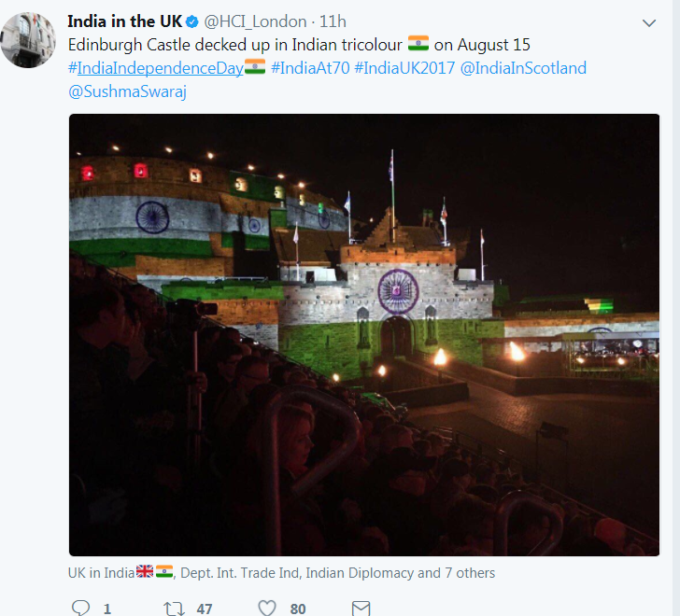Like the tweet with heart icon
Viewport: 680px width, 616px height.
click(267, 608)
